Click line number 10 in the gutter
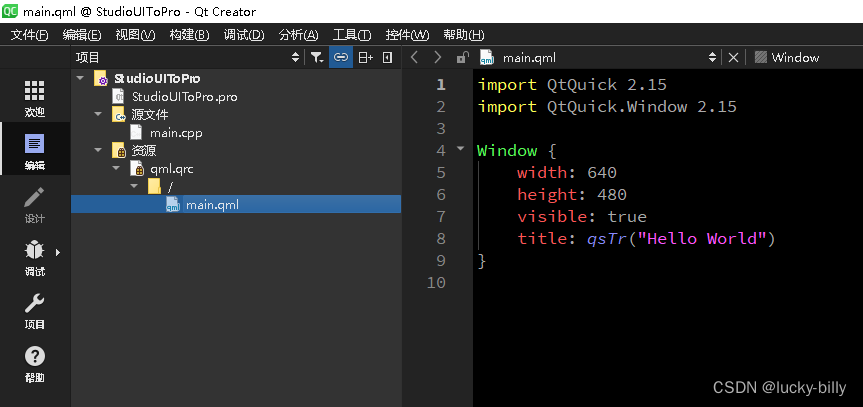Image resolution: width=863 pixels, height=407 pixels. click(436, 283)
